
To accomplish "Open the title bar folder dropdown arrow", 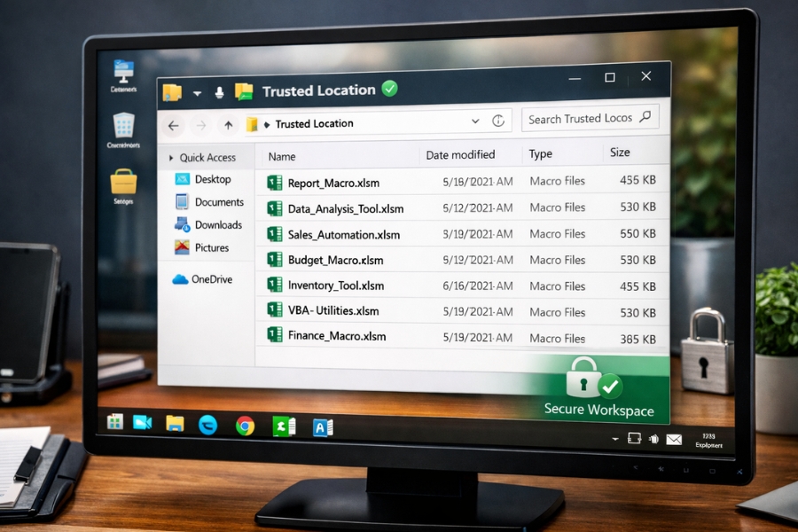I will click(x=197, y=91).
